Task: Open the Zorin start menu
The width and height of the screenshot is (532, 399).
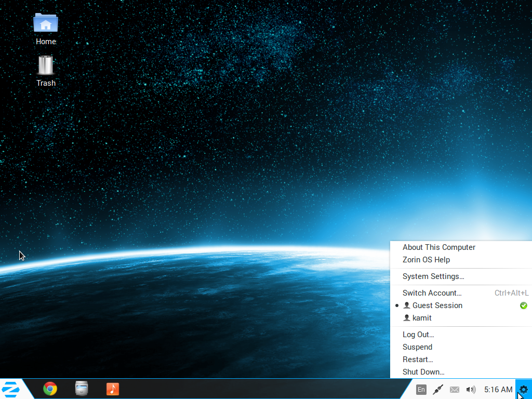Action: tap(10, 389)
